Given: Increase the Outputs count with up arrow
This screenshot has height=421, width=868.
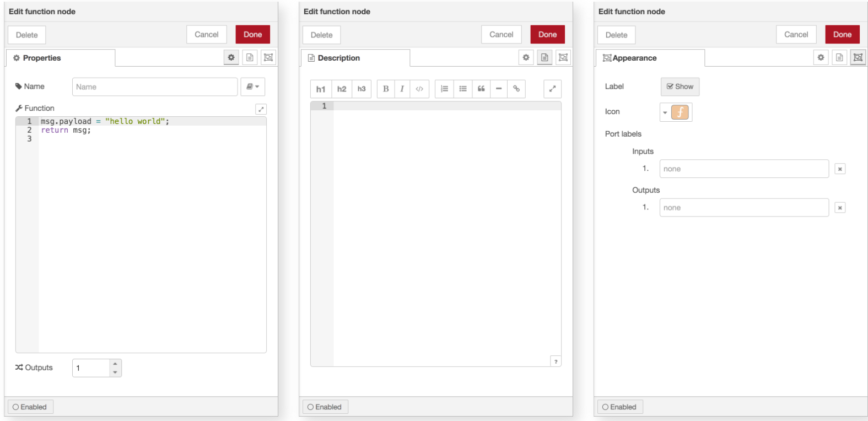Looking at the screenshot, I should [115, 364].
